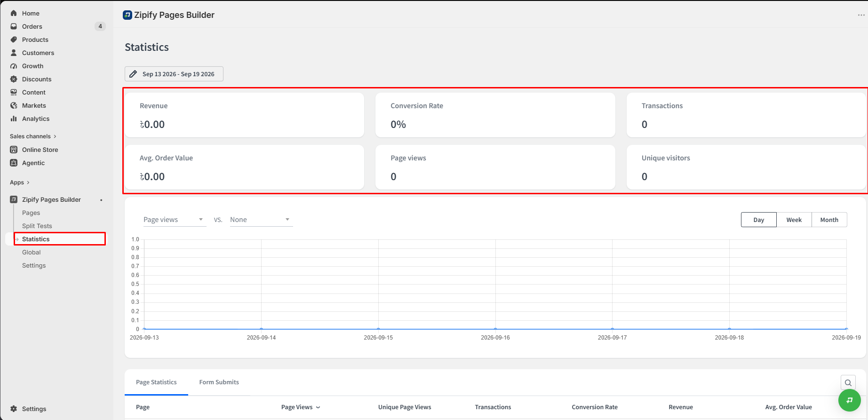868x420 pixels.
Task: Switch to the Form Submits tab
Action: [x=219, y=382]
